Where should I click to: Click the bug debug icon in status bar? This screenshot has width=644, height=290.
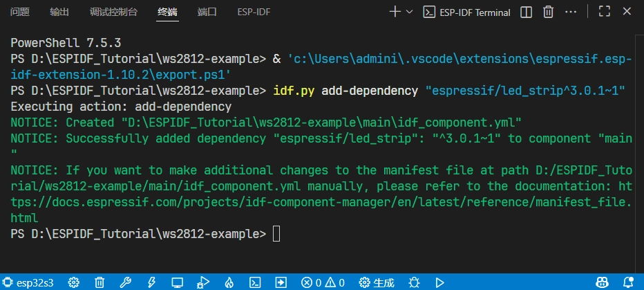(414, 282)
